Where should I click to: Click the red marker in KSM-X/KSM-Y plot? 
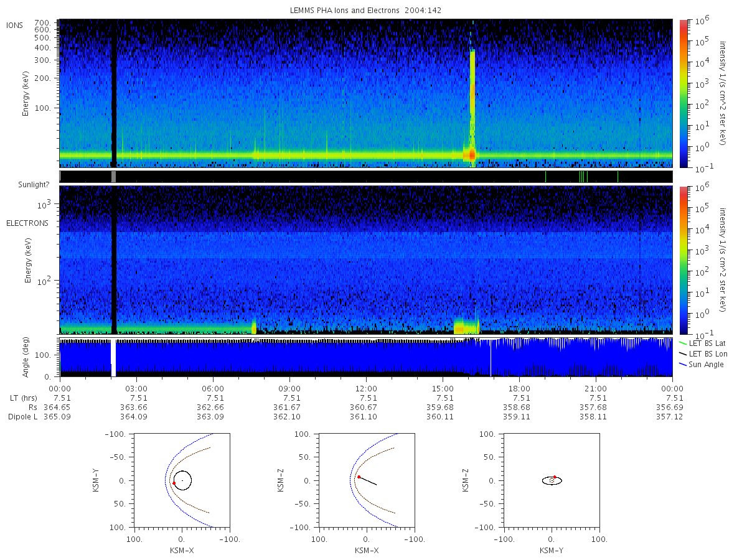click(174, 483)
